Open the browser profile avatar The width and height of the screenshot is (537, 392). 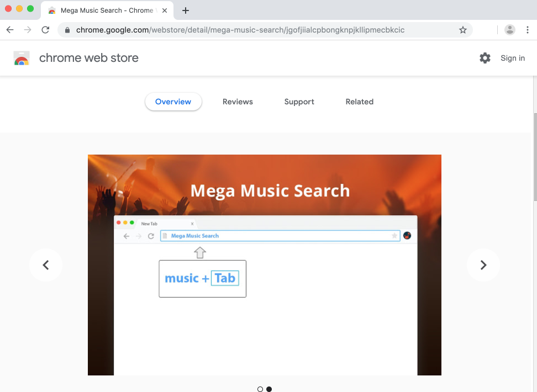(x=509, y=30)
